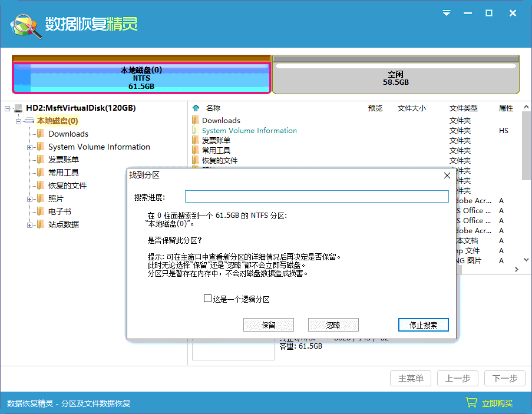Click the disk icon beside HD2:MsftVirtualDisk(120GB)

[x=17, y=108]
